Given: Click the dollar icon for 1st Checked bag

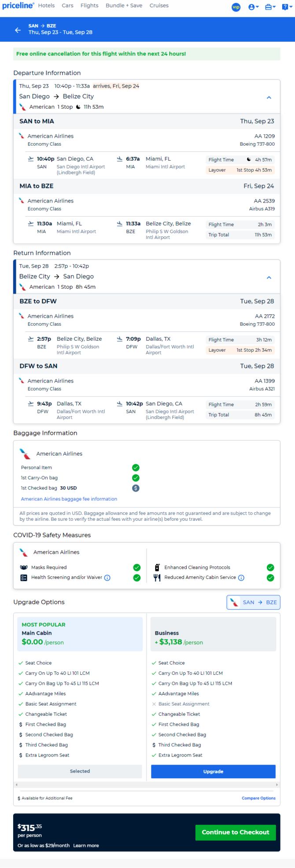Looking at the screenshot, I should pos(136,488).
